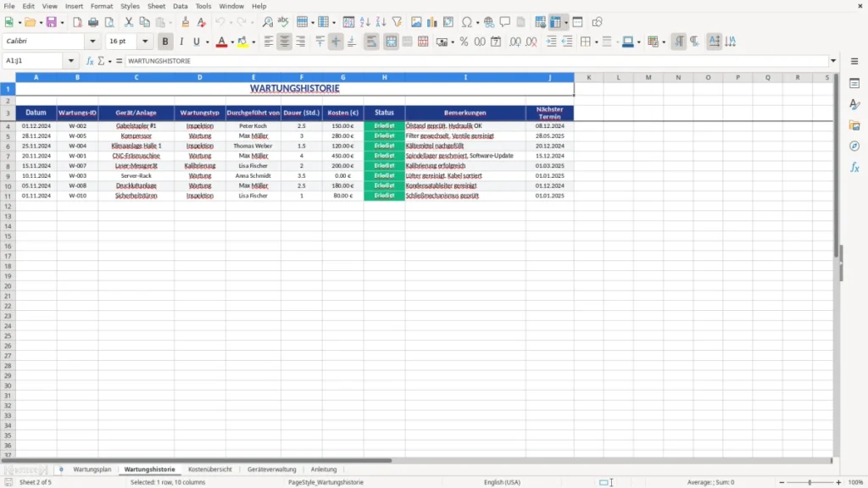Open the Format menu
This screenshot has width=868, height=488.
pyautogui.click(x=102, y=6)
